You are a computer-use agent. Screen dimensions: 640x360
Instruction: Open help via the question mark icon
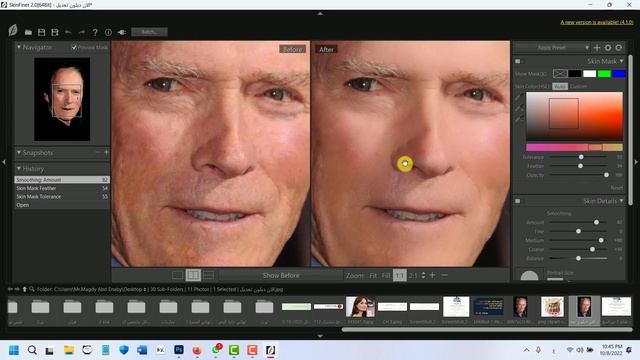click(x=95, y=32)
